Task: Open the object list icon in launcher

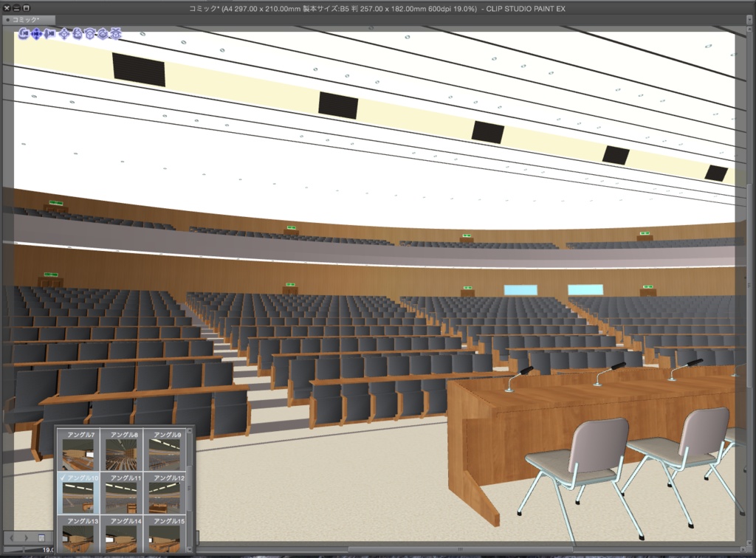Action: (42, 537)
